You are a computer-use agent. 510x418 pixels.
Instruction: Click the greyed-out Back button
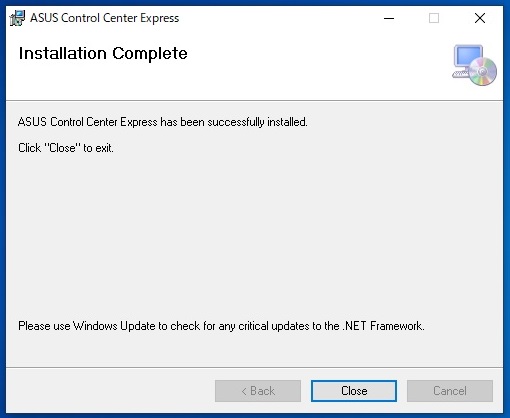coord(258,391)
